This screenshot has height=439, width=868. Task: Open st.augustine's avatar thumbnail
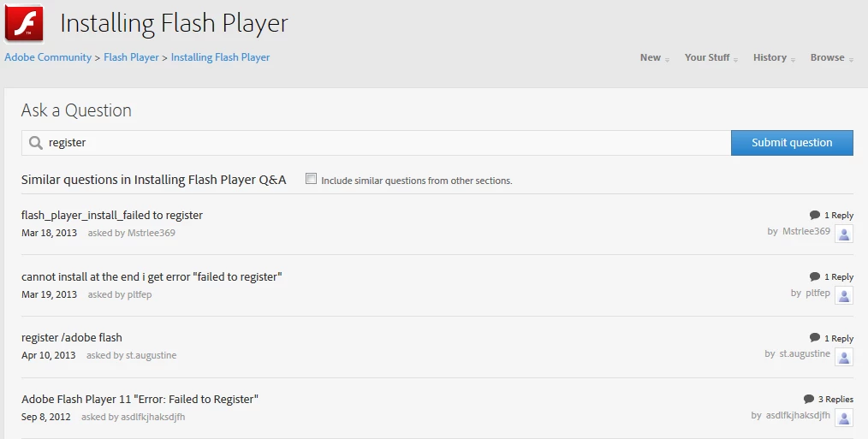844,357
